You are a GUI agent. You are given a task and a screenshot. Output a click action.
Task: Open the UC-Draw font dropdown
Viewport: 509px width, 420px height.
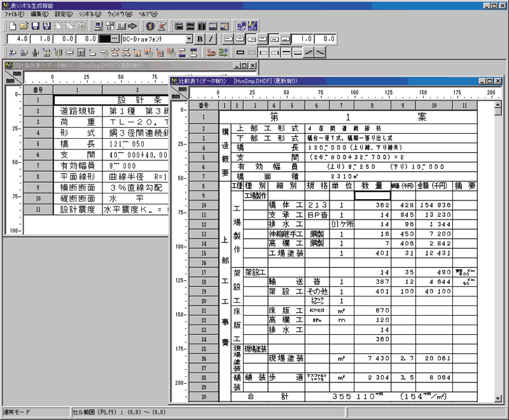[189, 39]
